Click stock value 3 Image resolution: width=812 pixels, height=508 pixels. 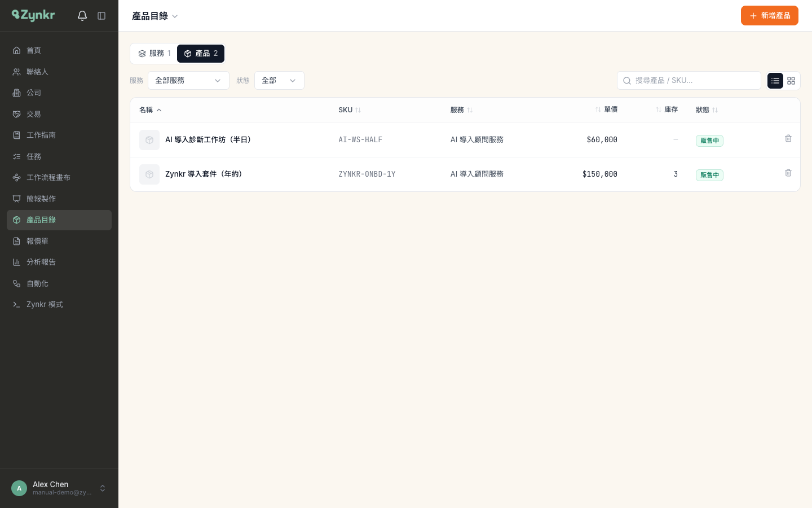[x=676, y=174]
